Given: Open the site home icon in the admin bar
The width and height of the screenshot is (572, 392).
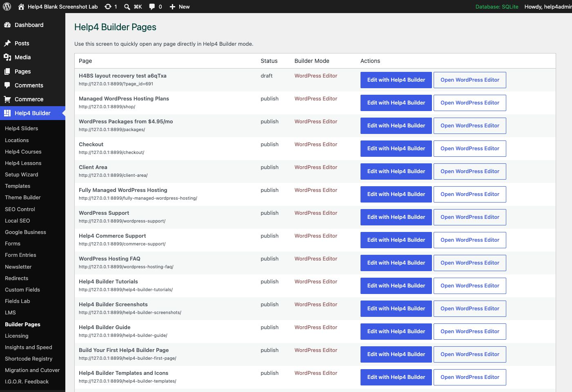Looking at the screenshot, I should point(21,7).
